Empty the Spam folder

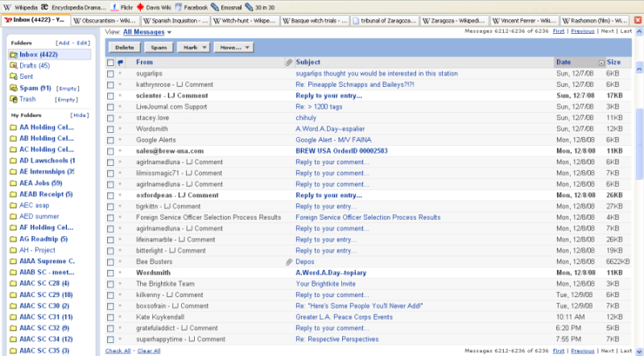[x=68, y=89]
